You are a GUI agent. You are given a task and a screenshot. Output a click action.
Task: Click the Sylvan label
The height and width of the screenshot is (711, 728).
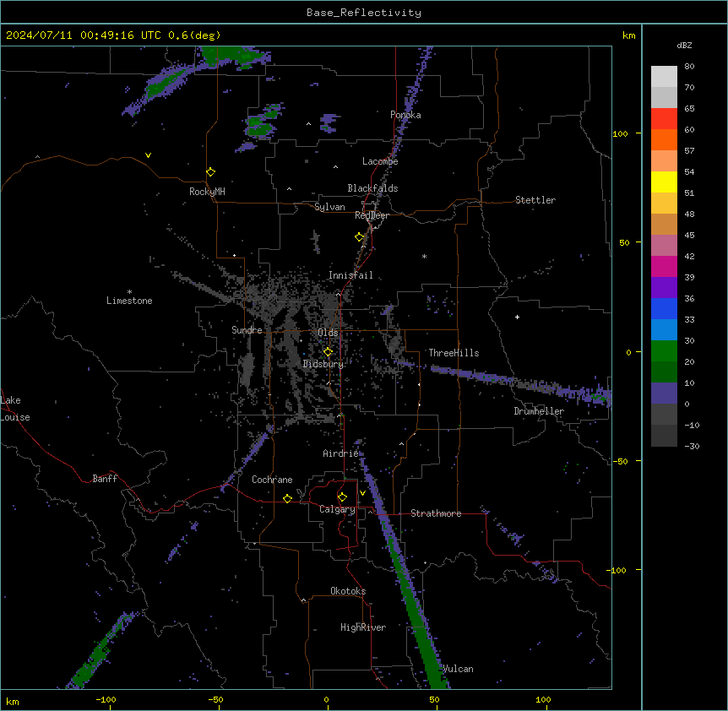pos(329,207)
